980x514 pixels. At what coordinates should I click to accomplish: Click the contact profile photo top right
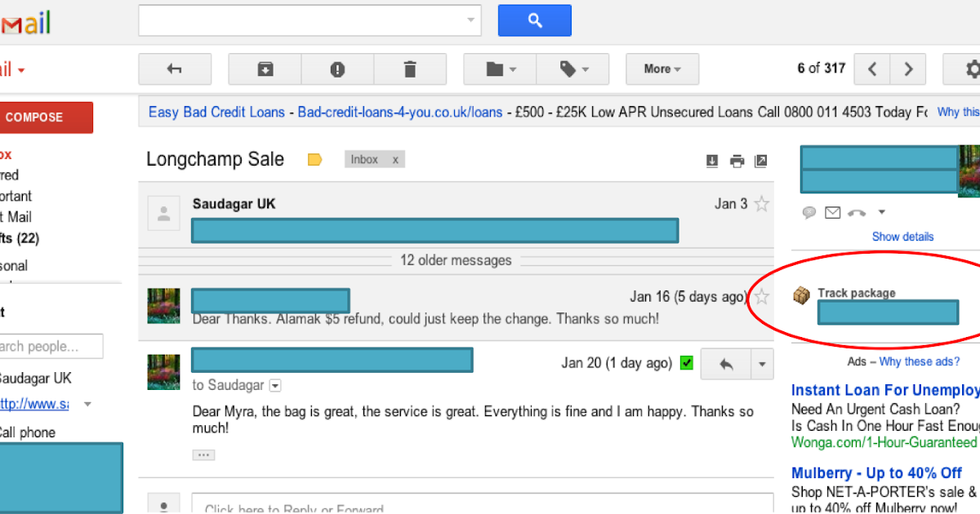point(969,171)
